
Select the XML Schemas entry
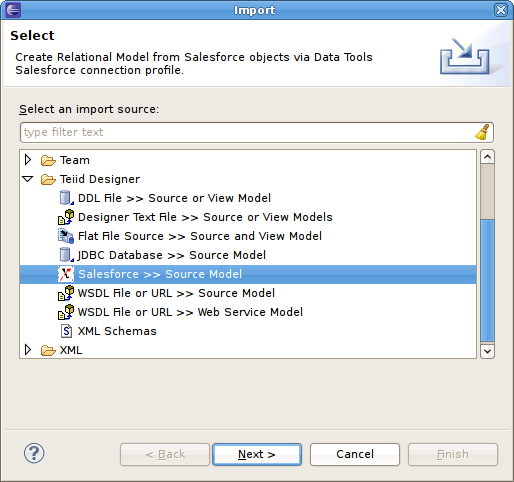click(x=117, y=331)
